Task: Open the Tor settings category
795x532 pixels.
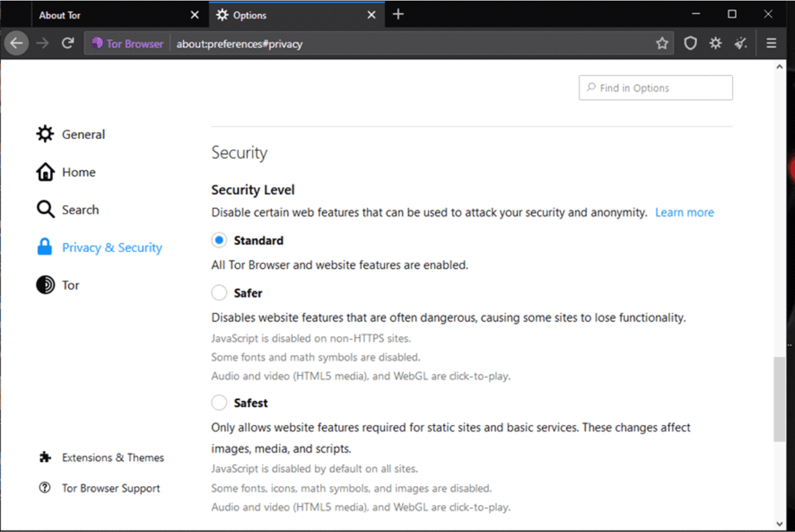Action: click(x=58, y=285)
